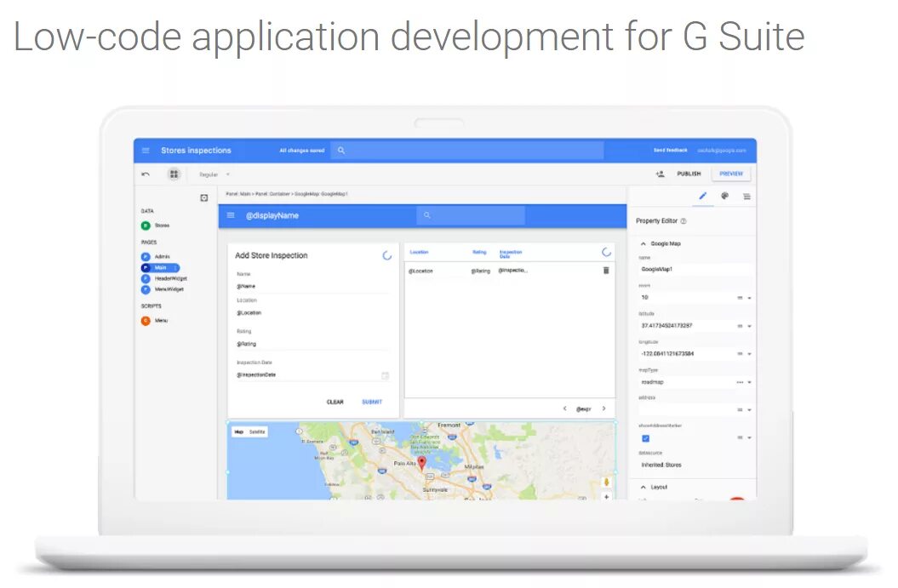898x588 pixels.
Task: Click the search icon in canvas header
Action: [x=426, y=215]
